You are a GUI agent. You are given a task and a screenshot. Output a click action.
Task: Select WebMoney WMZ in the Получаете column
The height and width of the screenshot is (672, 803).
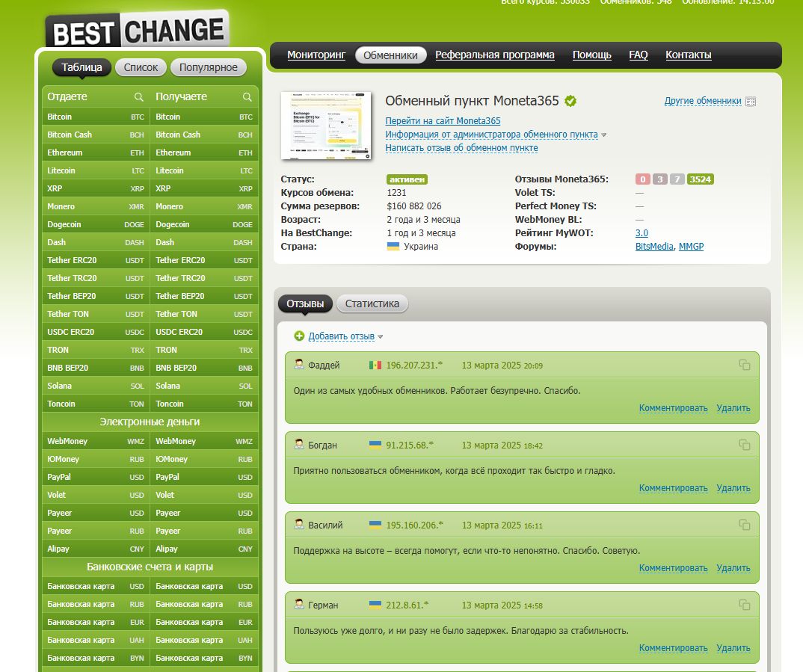pyautogui.click(x=204, y=441)
